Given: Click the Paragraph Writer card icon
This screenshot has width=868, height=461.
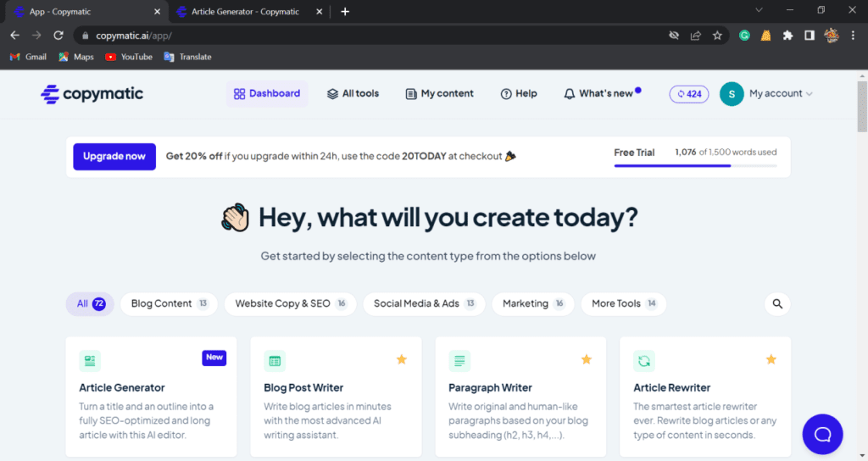Looking at the screenshot, I should point(459,361).
